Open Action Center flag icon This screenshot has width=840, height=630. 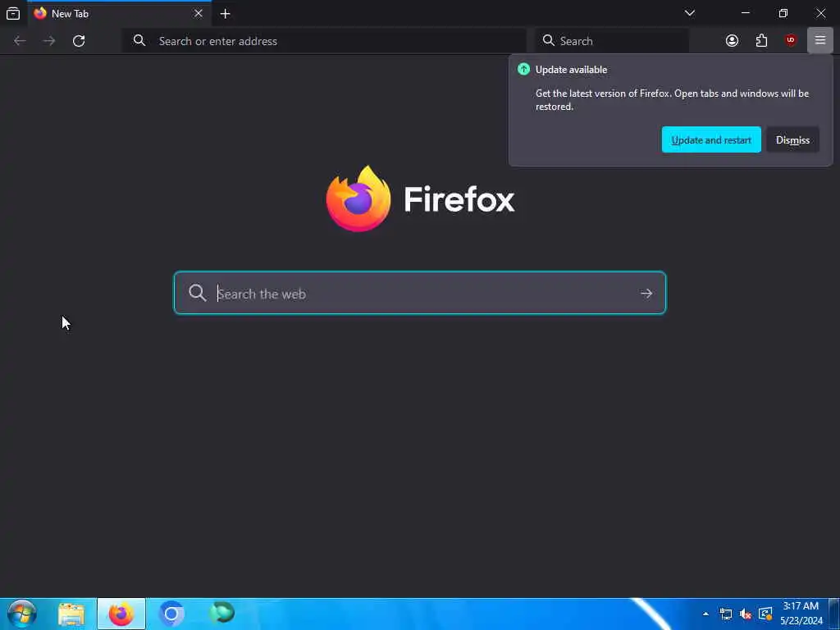(x=765, y=614)
